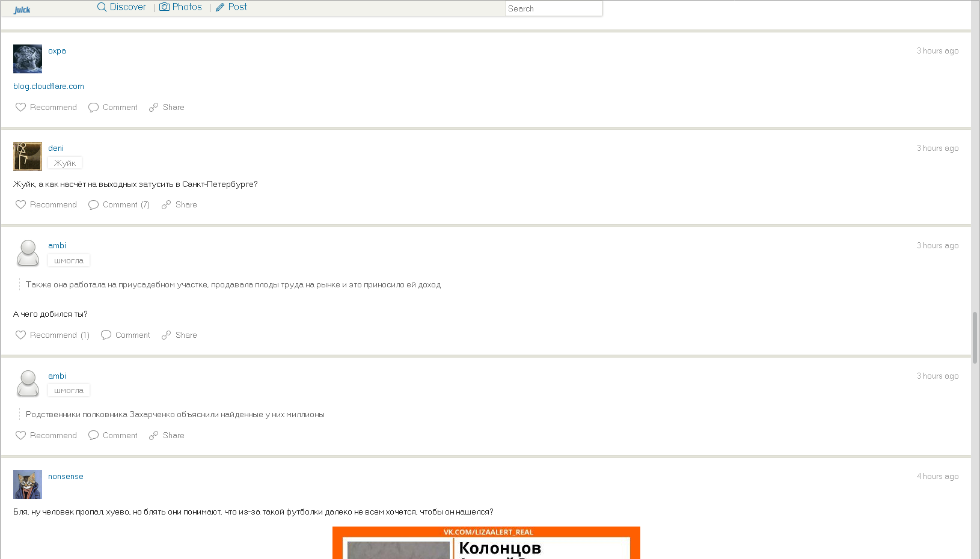Click the vertical scrollbar thumb
The image size is (980, 559).
(x=975, y=338)
